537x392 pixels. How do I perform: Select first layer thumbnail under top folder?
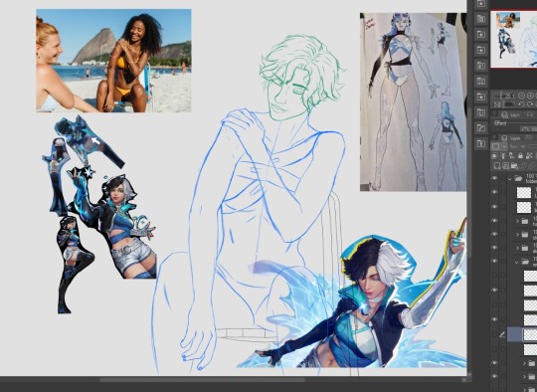524,192
